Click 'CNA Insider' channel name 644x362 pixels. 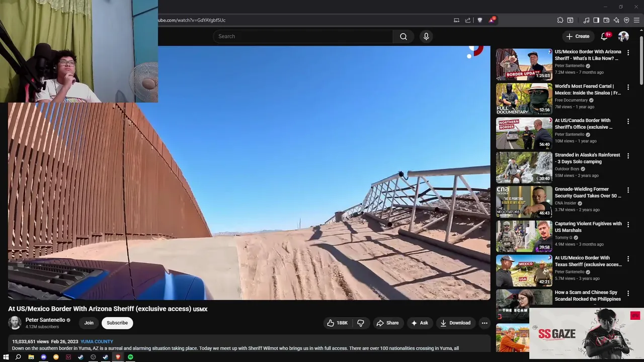pyautogui.click(x=566, y=203)
